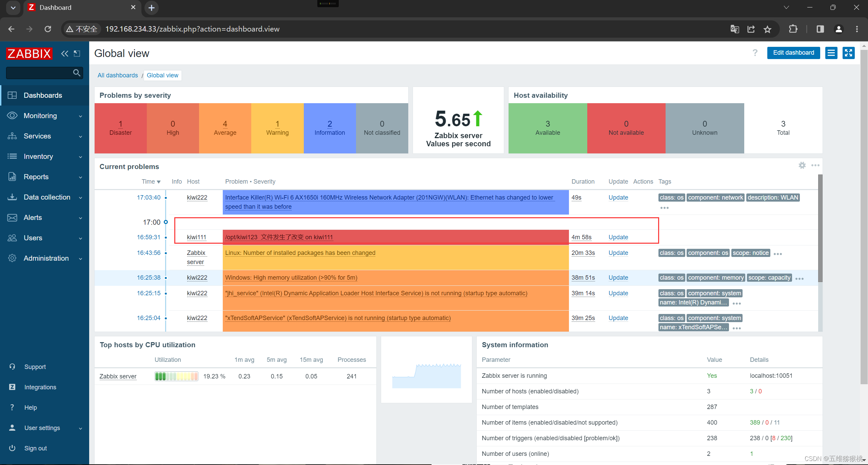Expand the Reports menu section
Screen dimensions: 868x465
[x=44, y=177]
